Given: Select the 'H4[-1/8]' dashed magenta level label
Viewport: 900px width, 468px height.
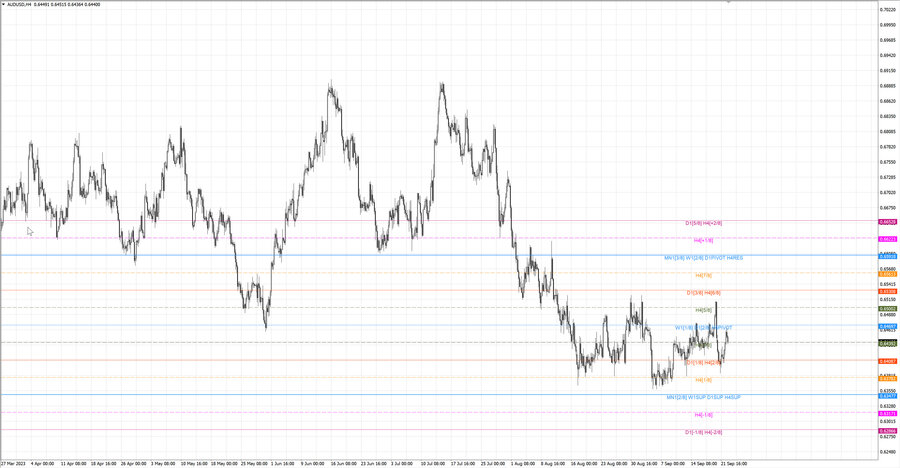Looking at the screenshot, I should [704, 415].
